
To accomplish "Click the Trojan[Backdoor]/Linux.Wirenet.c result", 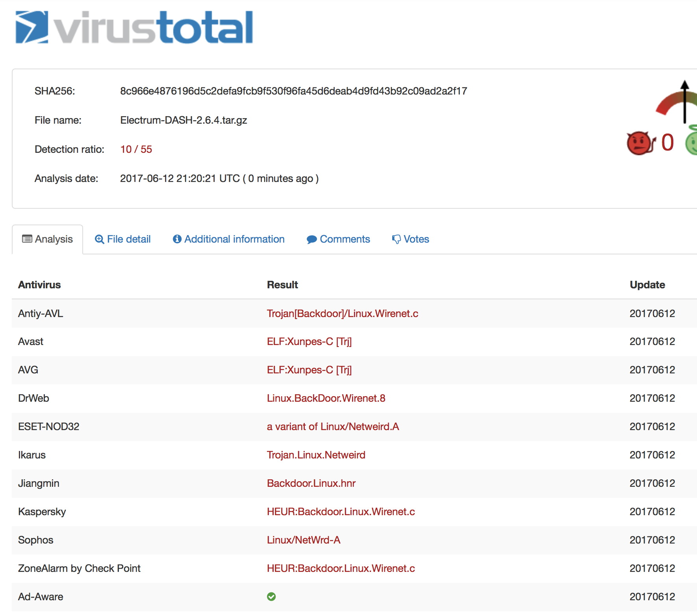I will (343, 314).
